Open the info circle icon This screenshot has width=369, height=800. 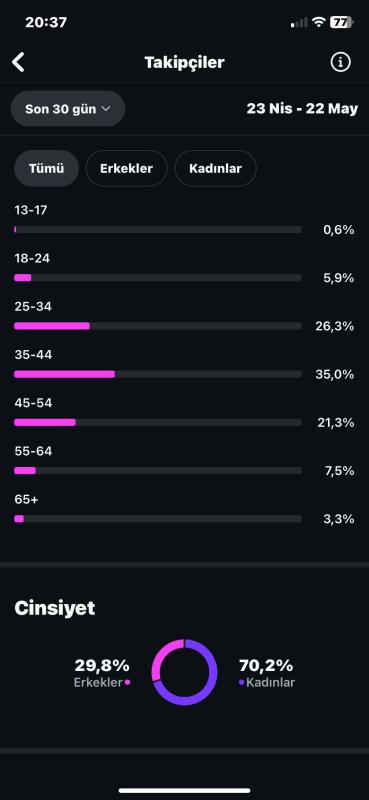[340, 62]
